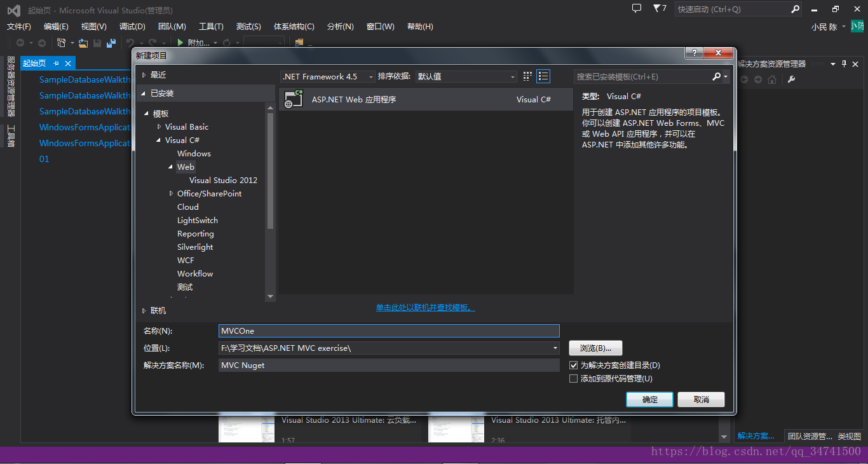This screenshot has height=464, width=868.
Task: Click the green user avatar tile
Action: [857, 26]
